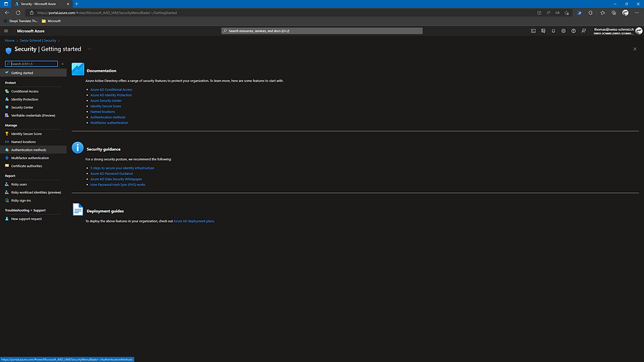Viewport: 644px width, 362px height.
Task: Open the Azure Security Center link
Action: 106,101
